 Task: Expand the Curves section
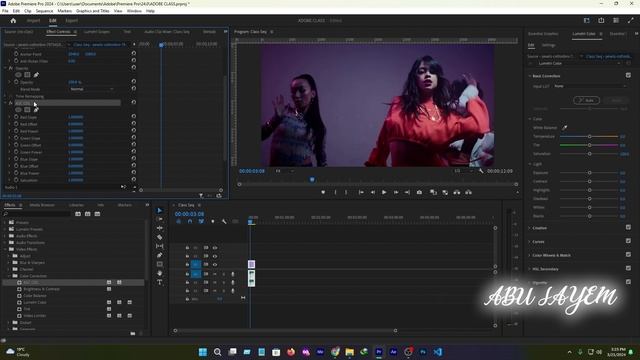[x=530, y=242]
